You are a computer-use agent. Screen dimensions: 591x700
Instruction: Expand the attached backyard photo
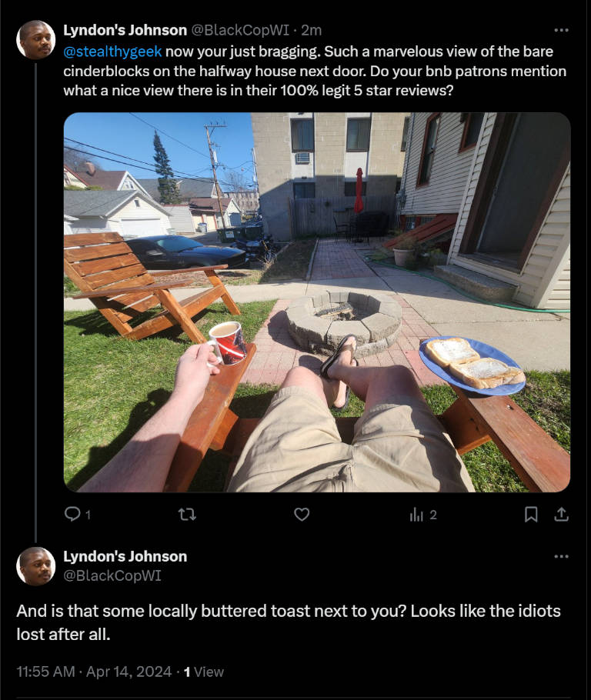point(317,302)
